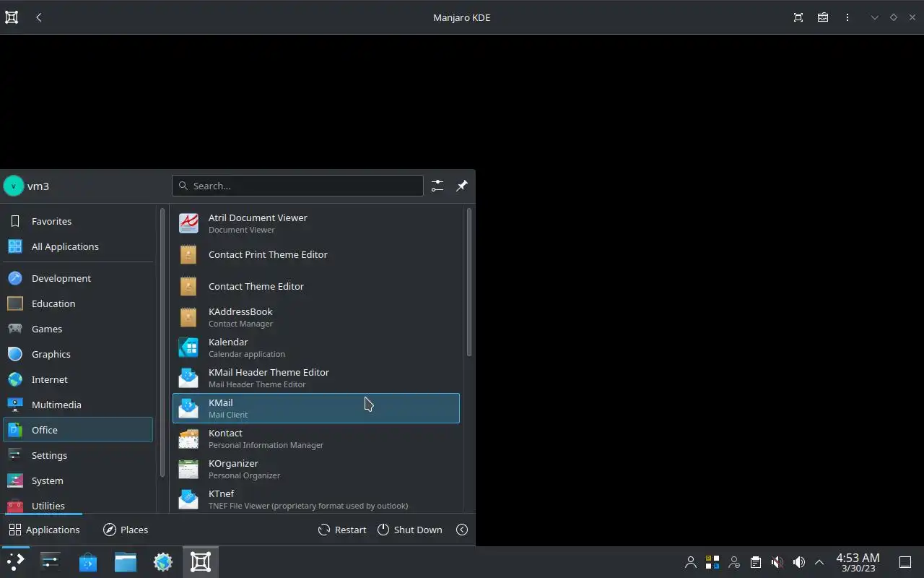
Task: Select the Office category
Action: [x=78, y=430]
